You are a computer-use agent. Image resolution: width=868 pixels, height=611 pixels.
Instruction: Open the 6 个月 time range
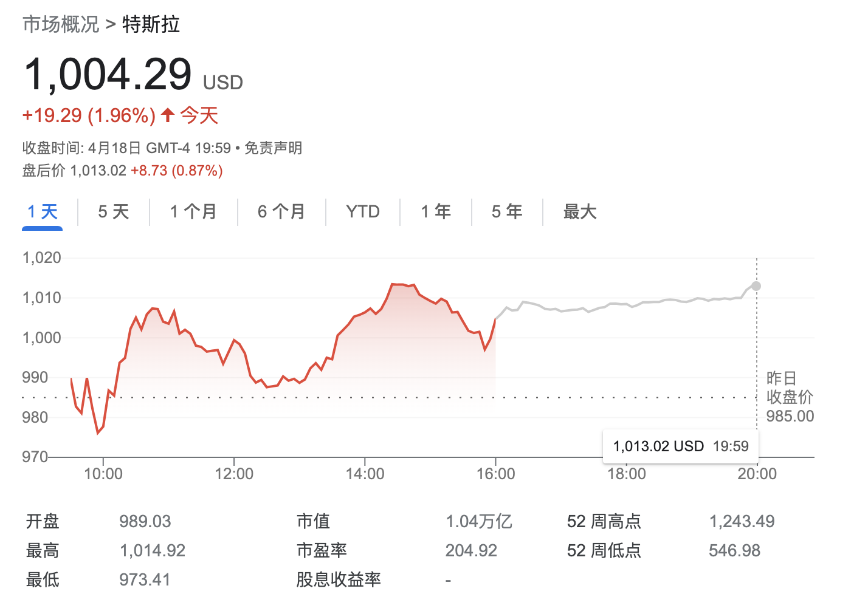click(x=281, y=211)
